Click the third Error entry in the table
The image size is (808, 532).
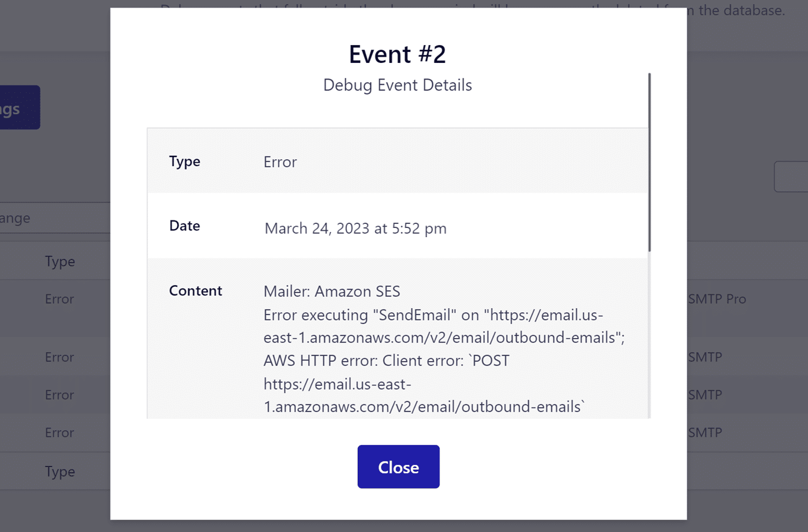(x=59, y=395)
